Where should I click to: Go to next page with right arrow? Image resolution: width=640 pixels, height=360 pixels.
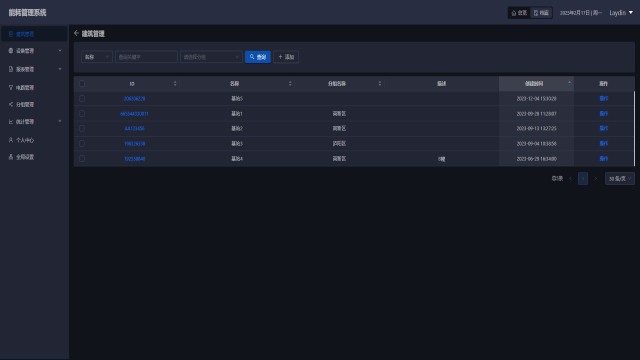click(x=596, y=178)
